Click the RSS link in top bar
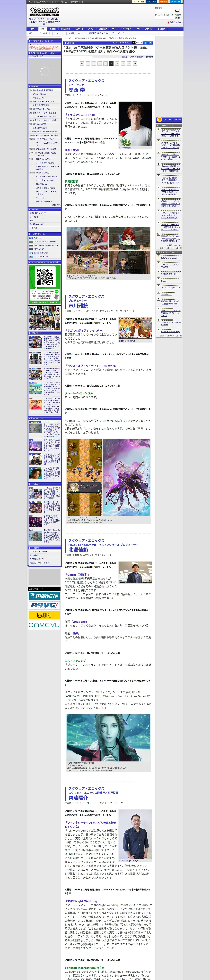This screenshot has height=980, width=210. 30,2
